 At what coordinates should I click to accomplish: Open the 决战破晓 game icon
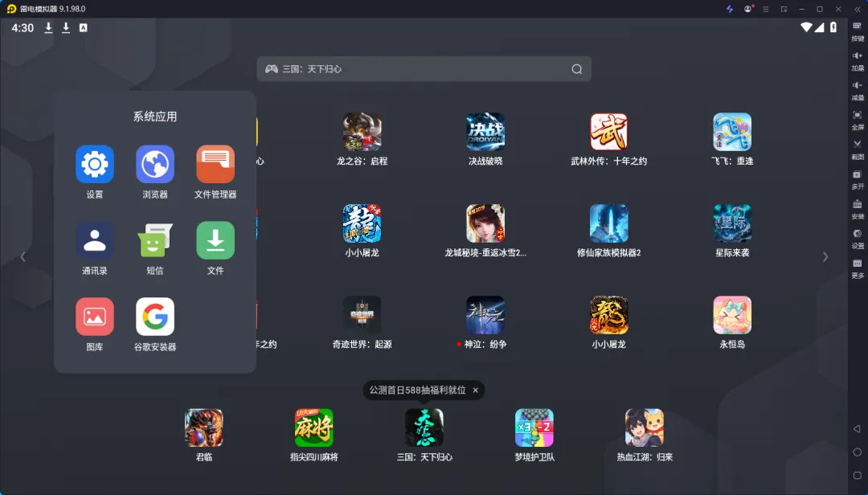pos(485,132)
